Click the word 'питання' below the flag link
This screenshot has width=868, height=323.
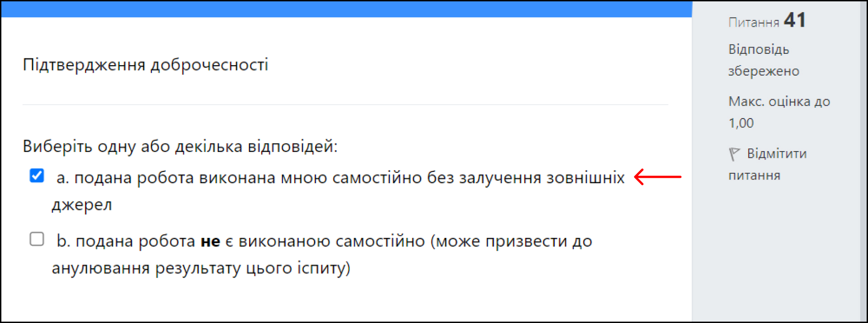(x=754, y=176)
